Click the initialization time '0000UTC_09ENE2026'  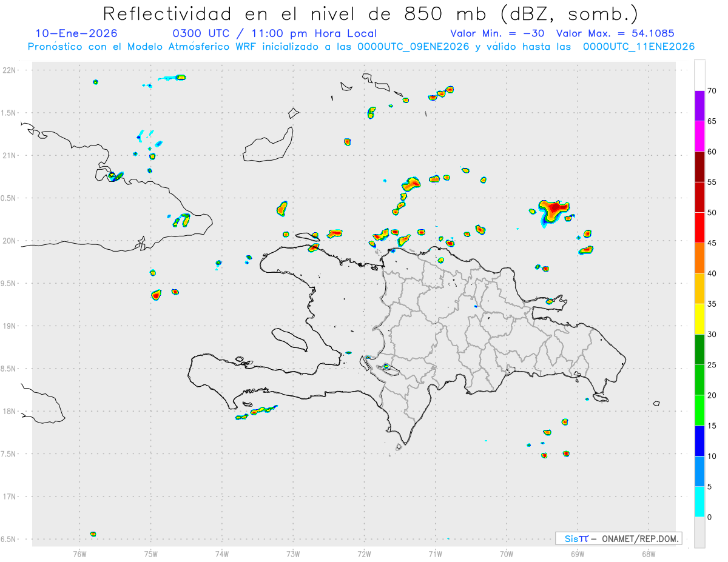(413, 47)
